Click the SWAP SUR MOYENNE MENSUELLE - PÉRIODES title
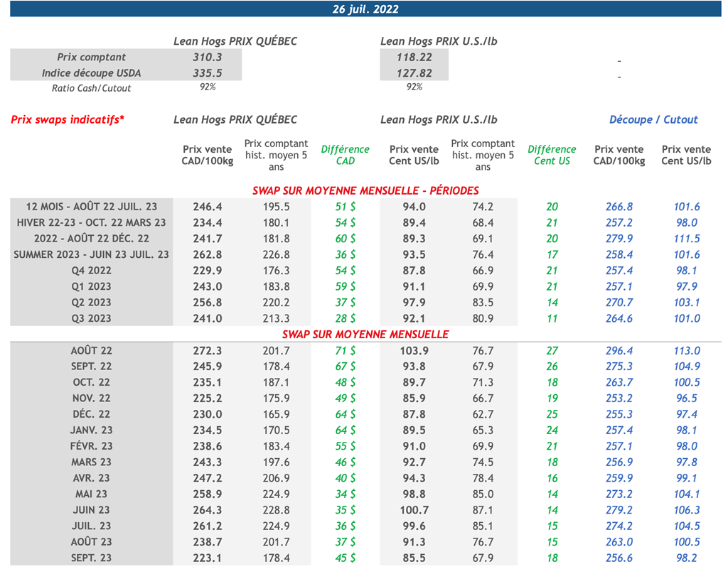Screen dimensions: 728x569 coord(365,190)
